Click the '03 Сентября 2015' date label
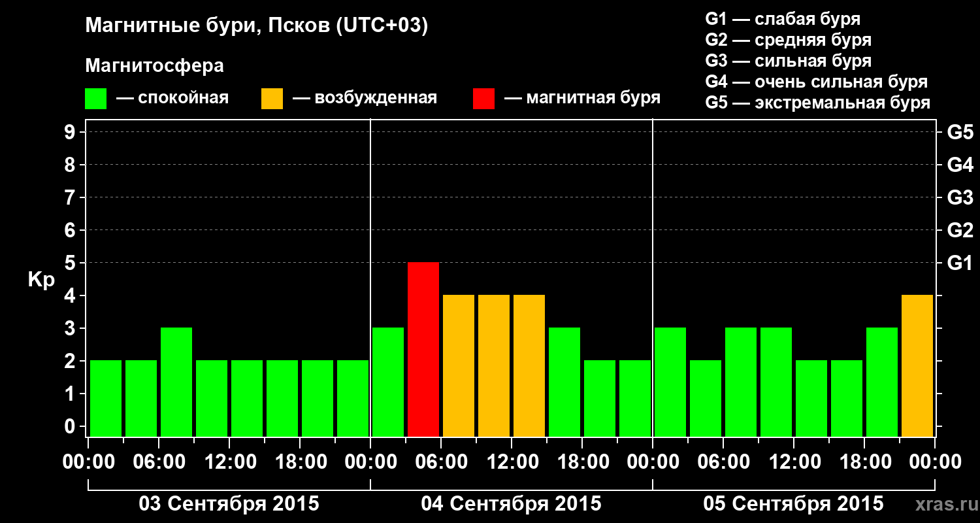Image resolution: width=980 pixels, height=523 pixels. click(229, 504)
